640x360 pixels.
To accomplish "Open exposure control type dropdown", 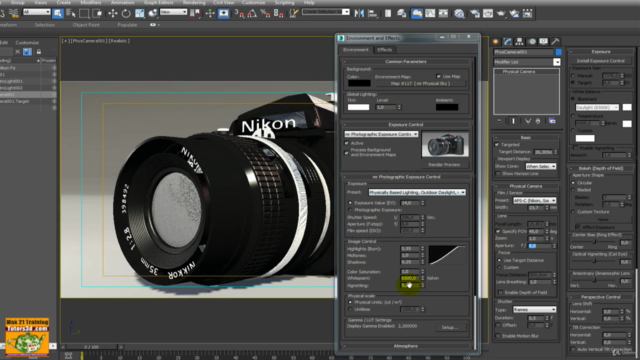I will point(381,134).
